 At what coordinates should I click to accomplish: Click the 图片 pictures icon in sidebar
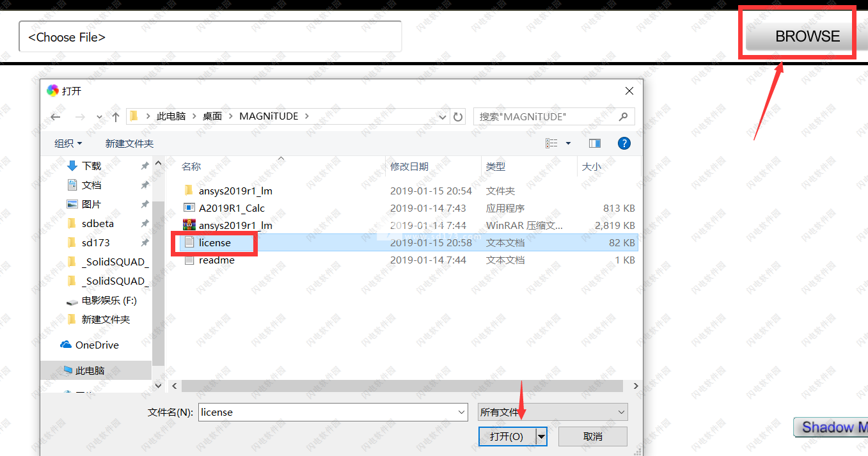point(72,204)
